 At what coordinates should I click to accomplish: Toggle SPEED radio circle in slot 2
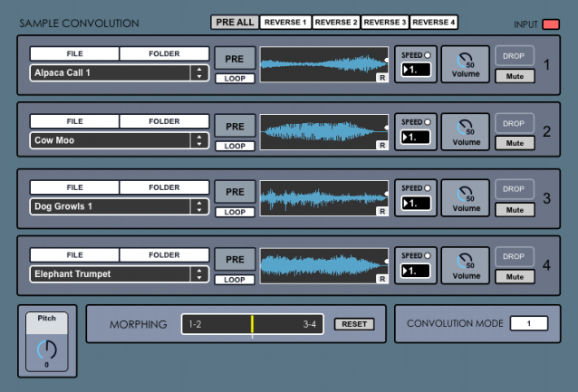pos(428,122)
